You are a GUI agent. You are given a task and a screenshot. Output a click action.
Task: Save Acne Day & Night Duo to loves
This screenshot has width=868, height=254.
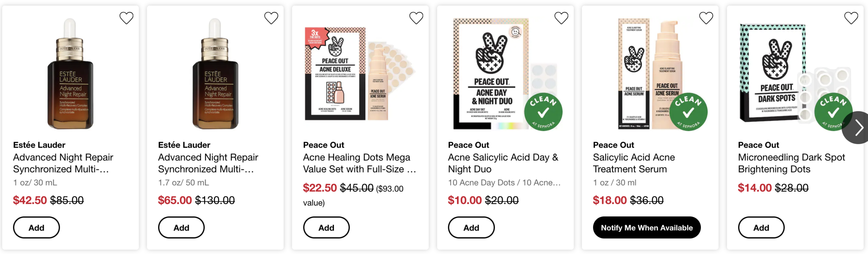[561, 18]
